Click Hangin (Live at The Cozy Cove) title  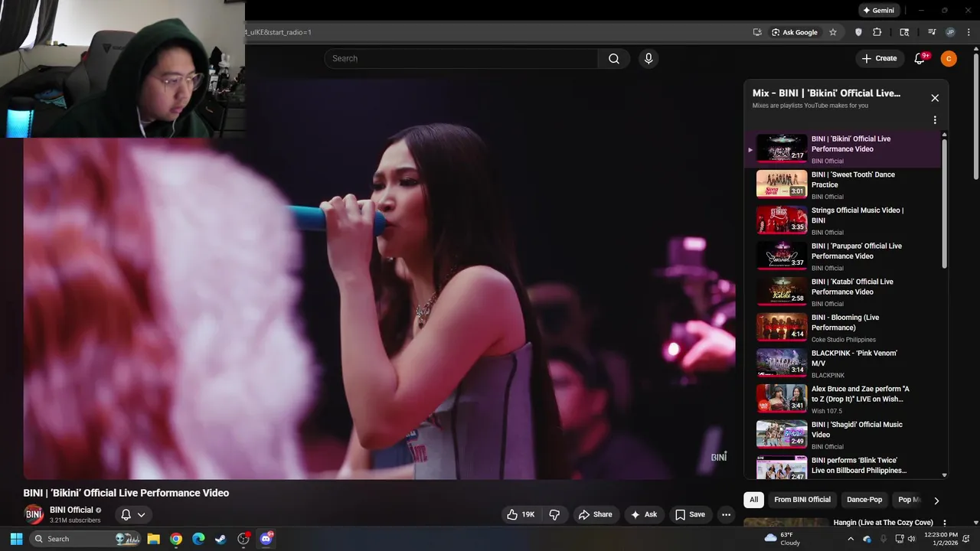[x=884, y=523]
